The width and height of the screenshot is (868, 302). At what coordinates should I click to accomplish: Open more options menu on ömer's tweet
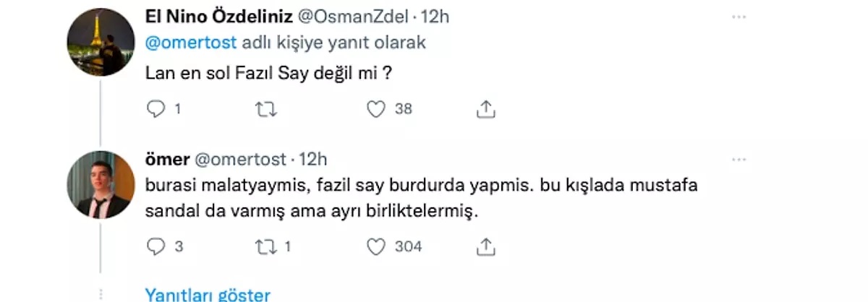point(738,158)
